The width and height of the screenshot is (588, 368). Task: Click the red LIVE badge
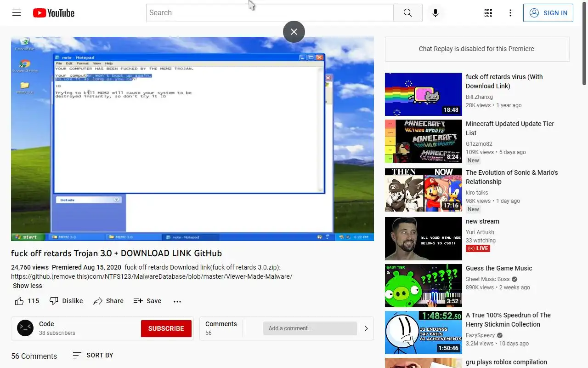click(x=478, y=248)
